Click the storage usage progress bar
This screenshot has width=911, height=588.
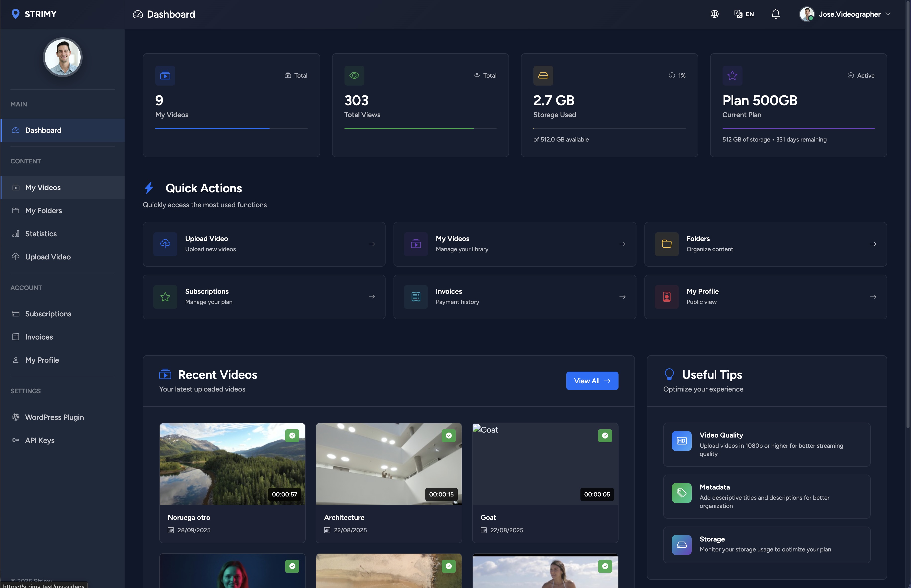609,128
